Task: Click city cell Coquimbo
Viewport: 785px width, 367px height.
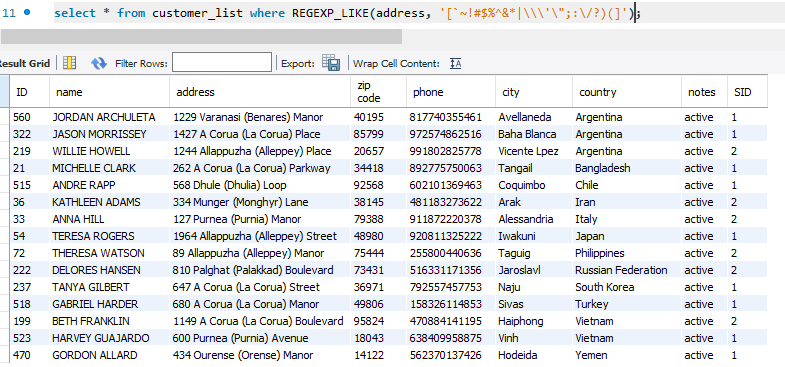Action: pyautogui.click(x=521, y=185)
